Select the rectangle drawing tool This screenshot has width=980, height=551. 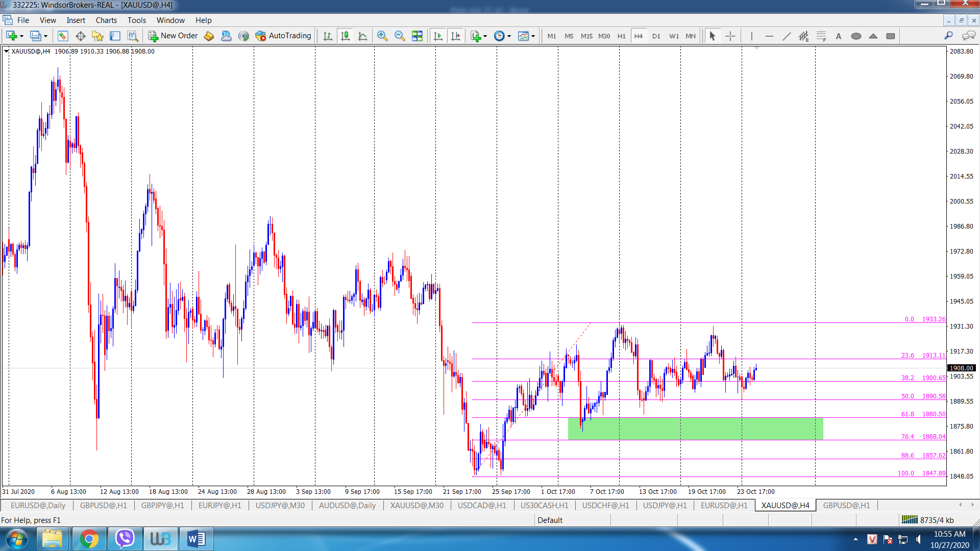pyautogui.click(x=891, y=36)
